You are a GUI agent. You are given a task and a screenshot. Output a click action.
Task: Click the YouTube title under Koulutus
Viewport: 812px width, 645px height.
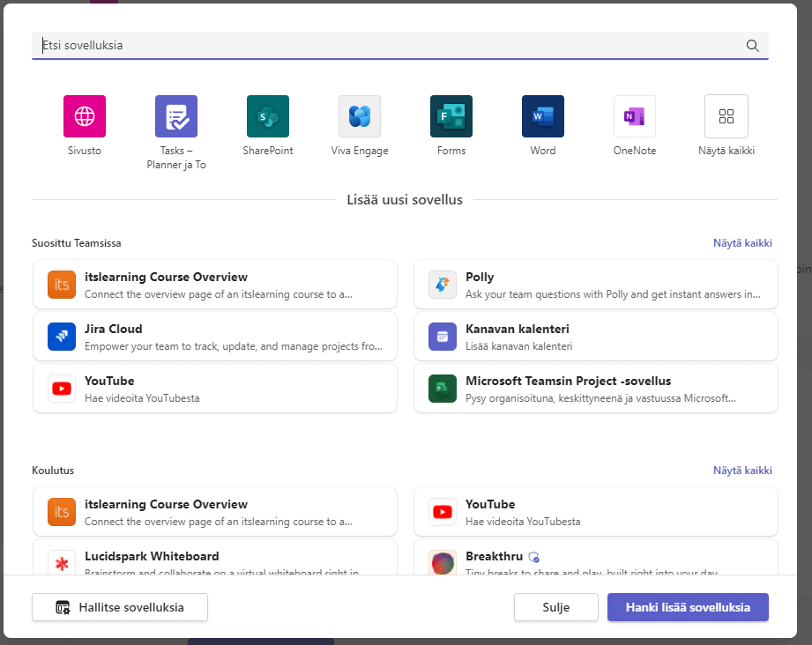point(490,504)
